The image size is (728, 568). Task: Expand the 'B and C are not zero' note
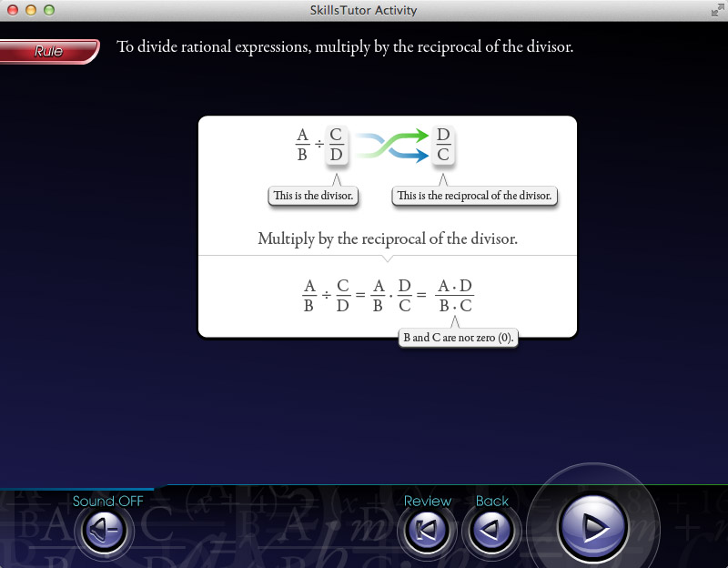pyautogui.click(x=459, y=338)
